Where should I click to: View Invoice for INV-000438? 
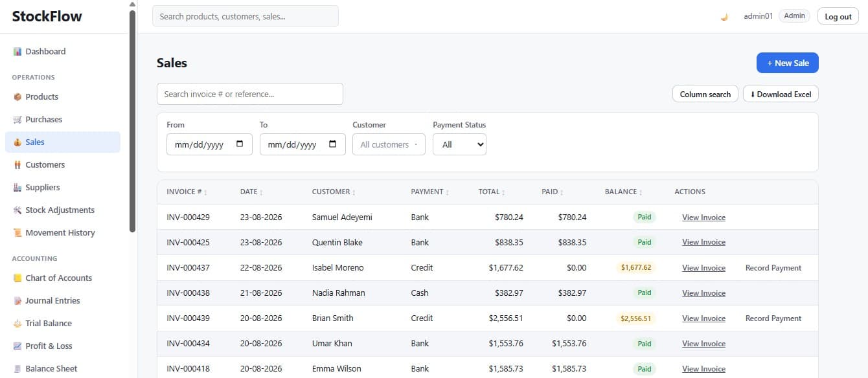pyautogui.click(x=703, y=293)
